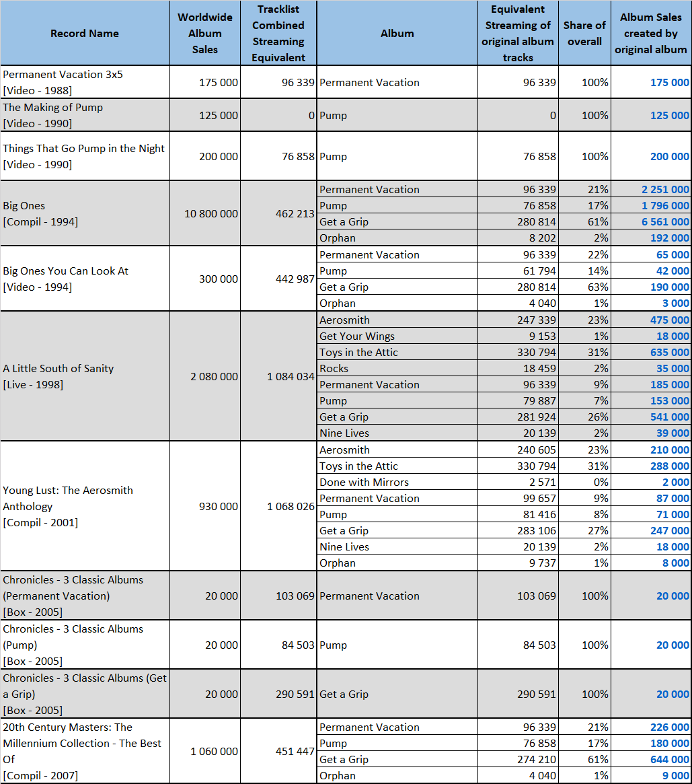Select the Permanent Vacation 3x5 record cell
Image resolution: width=692 pixels, height=784 pixels.
[x=85, y=82]
